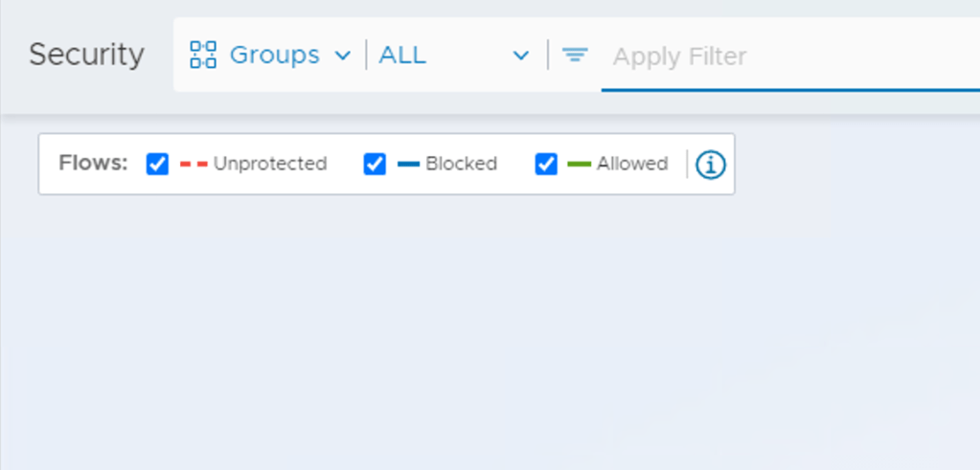This screenshot has width=980, height=470.
Task: Click the Groups view label
Action: [x=274, y=56]
